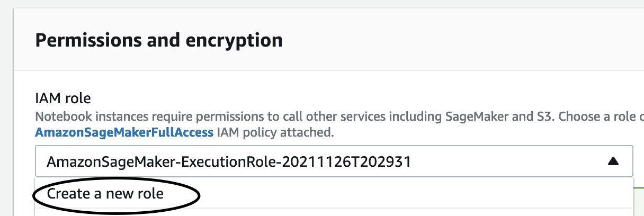Click the word Permissions in the heading
Screen dimensions: 644x216
[88, 40]
